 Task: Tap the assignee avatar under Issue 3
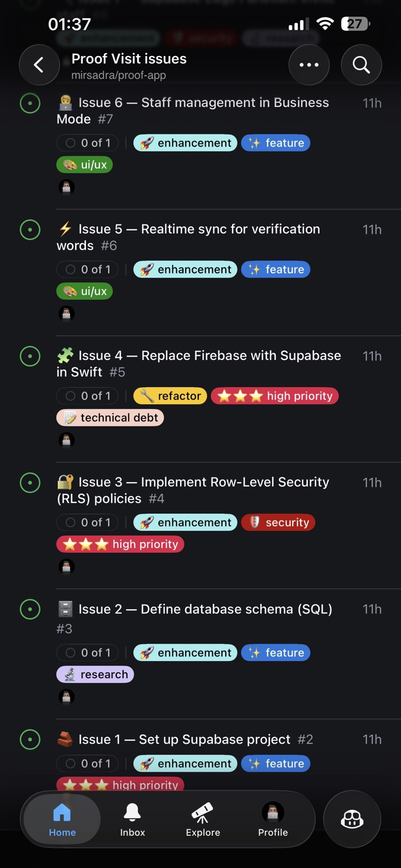pos(67,567)
